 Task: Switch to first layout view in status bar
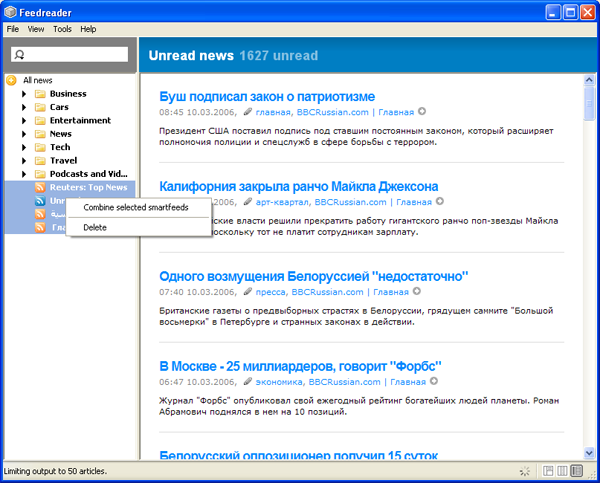[x=548, y=471]
